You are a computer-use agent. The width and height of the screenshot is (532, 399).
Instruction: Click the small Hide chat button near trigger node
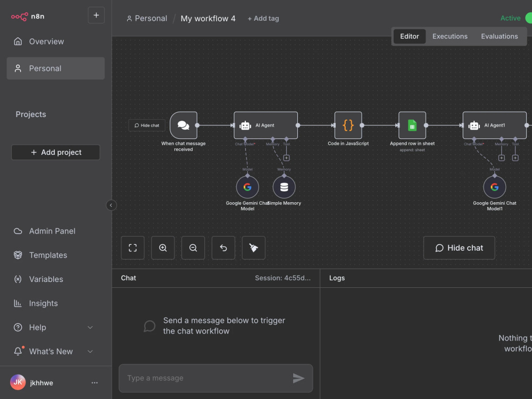click(x=147, y=125)
